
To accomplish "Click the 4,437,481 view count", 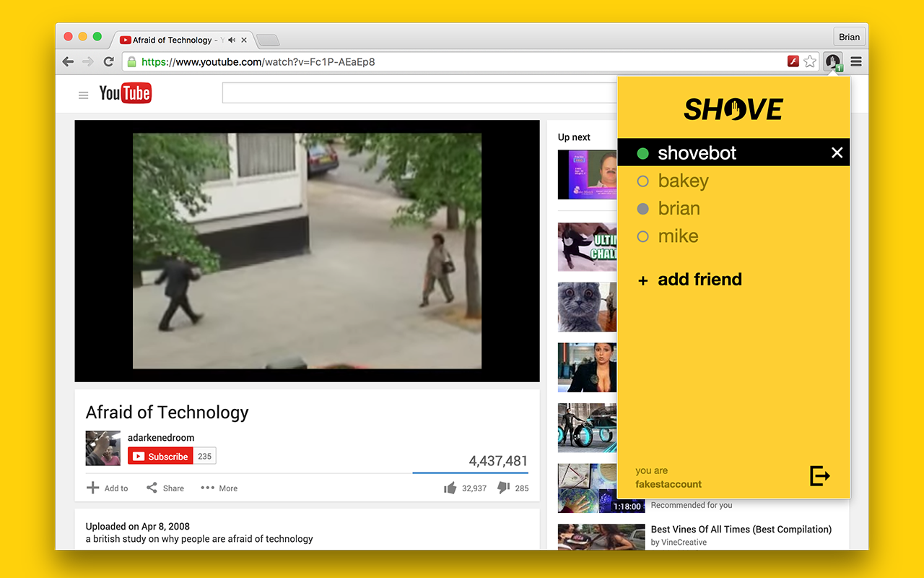I will pos(498,461).
